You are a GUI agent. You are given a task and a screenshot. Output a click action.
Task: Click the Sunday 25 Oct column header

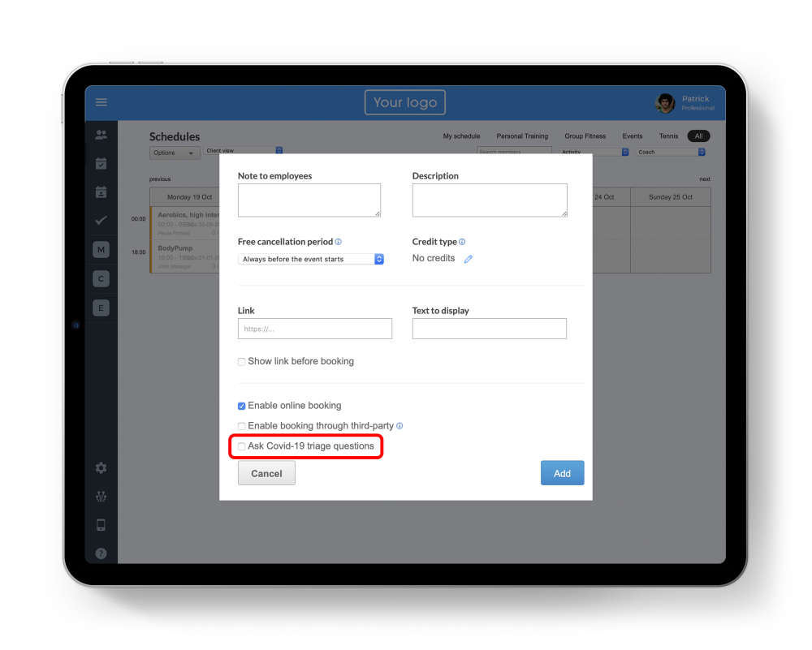pos(670,197)
